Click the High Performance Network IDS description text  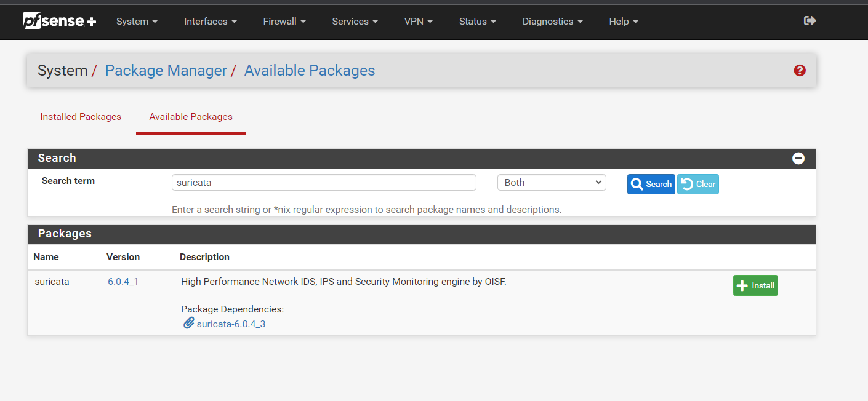coord(344,282)
